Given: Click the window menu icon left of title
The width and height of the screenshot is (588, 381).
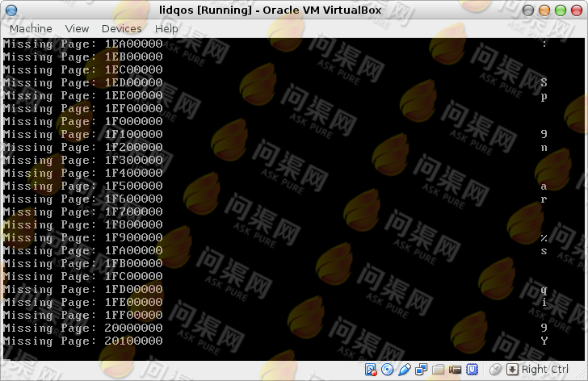Looking at the screenshot, I should (x=11, y=10).
